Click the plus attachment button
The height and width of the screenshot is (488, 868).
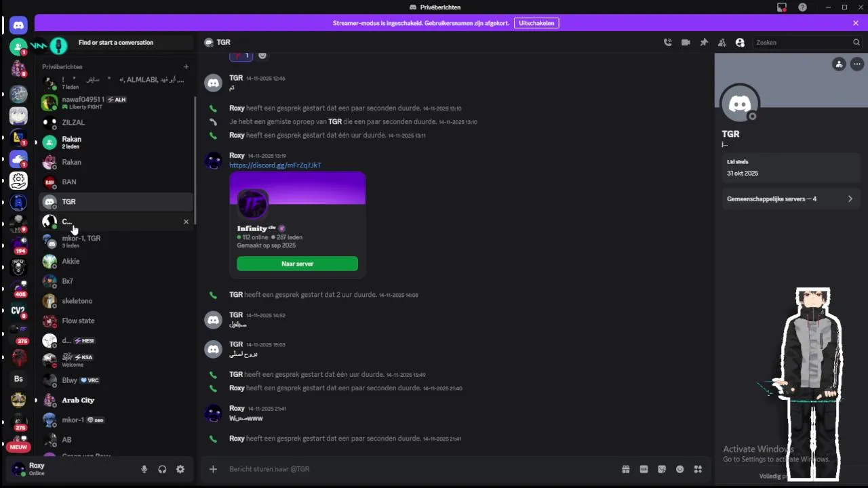(213, 469)
